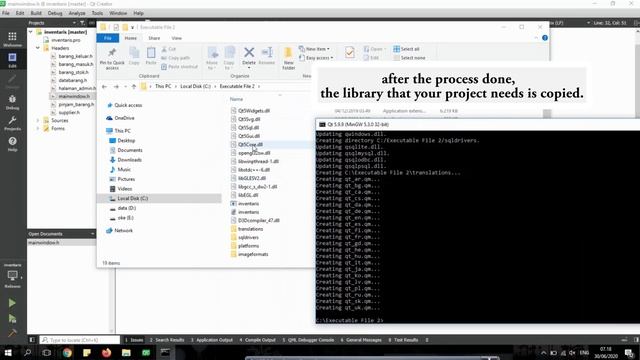
Task: Open the New item dropdown
Action: click(x=314, y=49)
